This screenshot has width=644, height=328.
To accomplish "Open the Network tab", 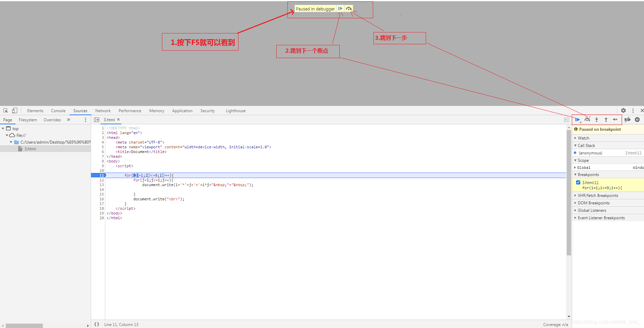I will pos(103,111).
